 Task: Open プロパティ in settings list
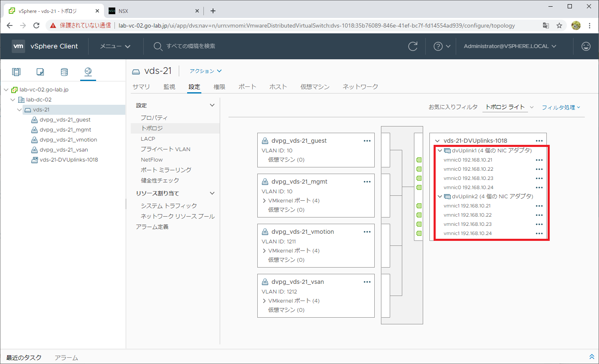(154, 118)
